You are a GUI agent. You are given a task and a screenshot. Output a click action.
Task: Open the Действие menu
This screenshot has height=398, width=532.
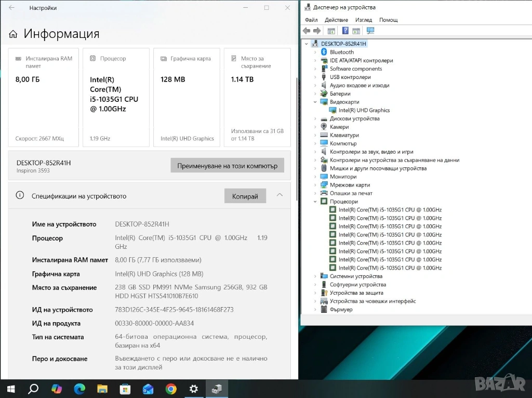point(336,20)
